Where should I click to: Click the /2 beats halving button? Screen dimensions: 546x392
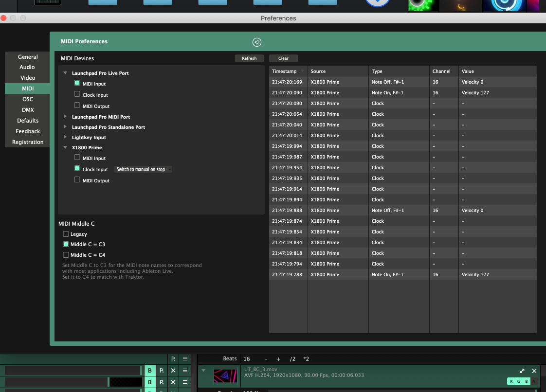tap(292, 359)
